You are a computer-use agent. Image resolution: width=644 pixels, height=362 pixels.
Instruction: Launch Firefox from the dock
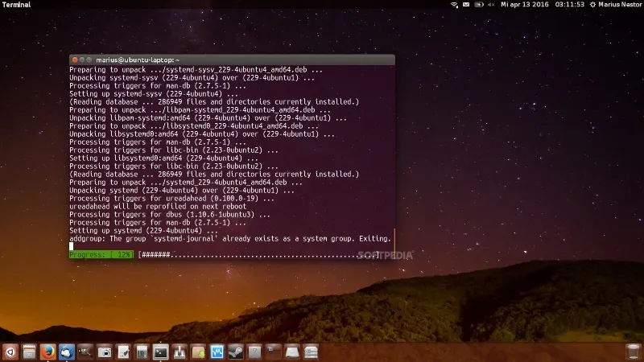tap(47, 352)
